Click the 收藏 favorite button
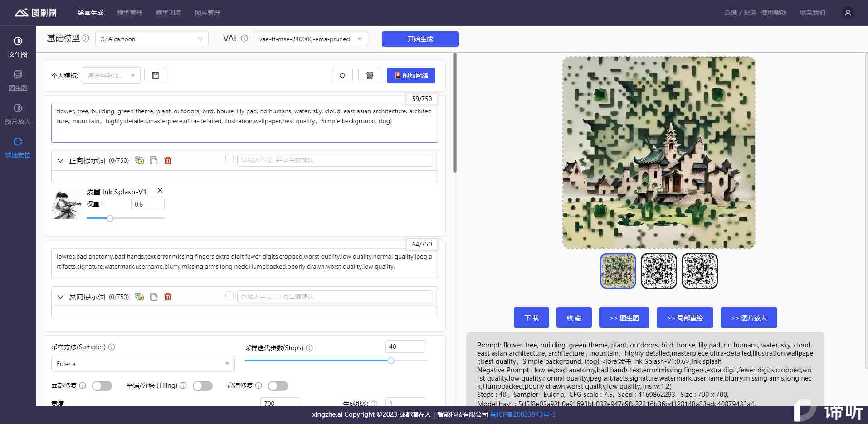 pos(574,318)
